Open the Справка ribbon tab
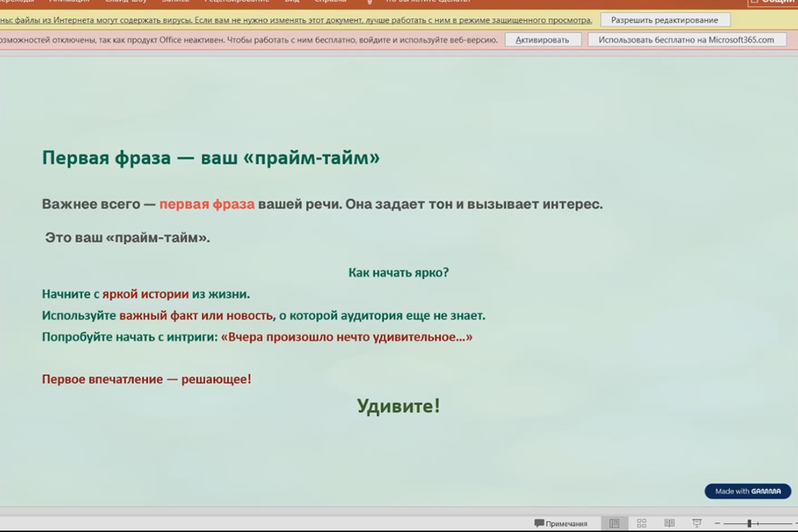The height and width of the screenshot is (532, 798). [330, 2]
